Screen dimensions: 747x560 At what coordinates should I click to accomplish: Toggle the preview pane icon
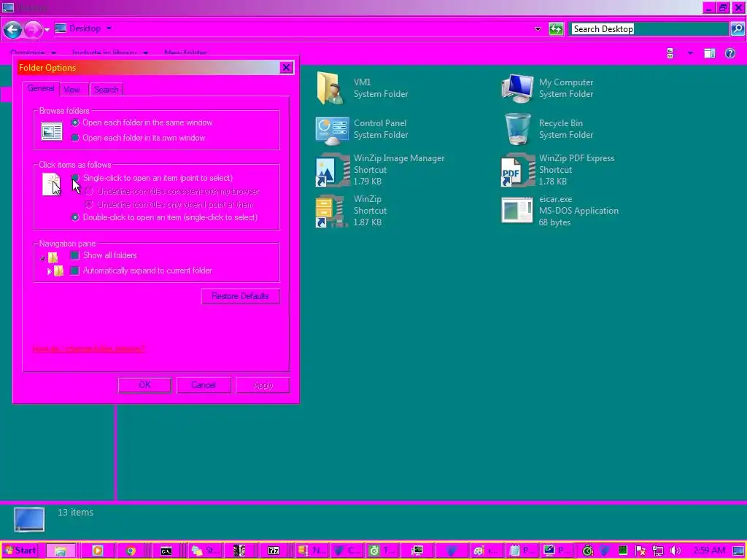pyautogui.click(x=710, y=53)
